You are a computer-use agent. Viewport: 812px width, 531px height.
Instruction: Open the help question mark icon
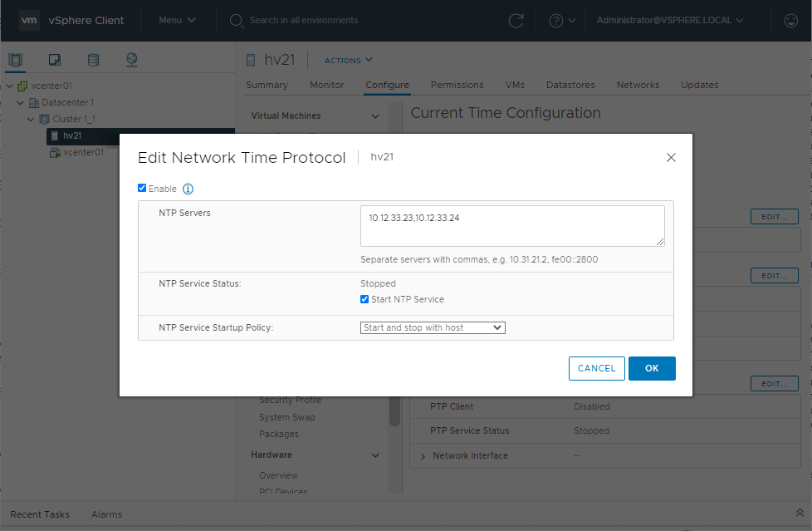[556, 21]
